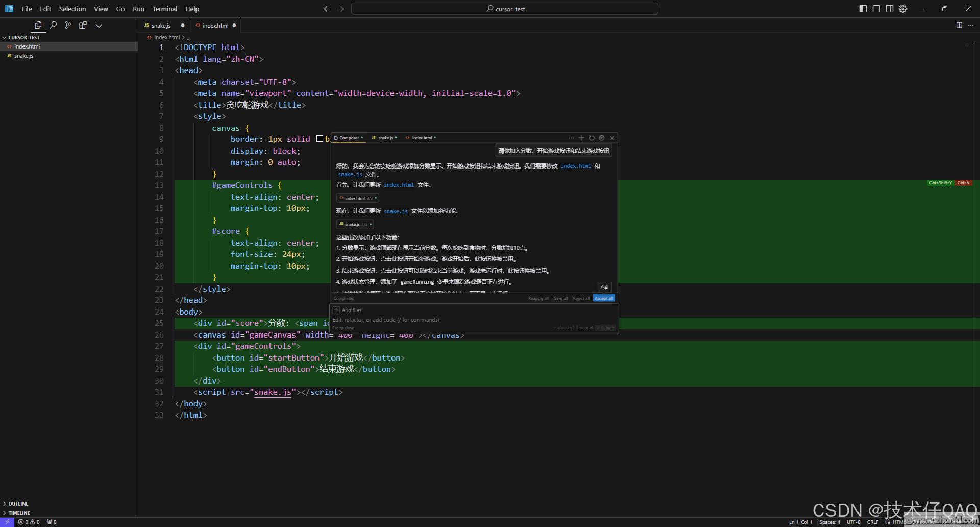
Task: Toggle the secondary side bar layout
Action: pos(890,9)
